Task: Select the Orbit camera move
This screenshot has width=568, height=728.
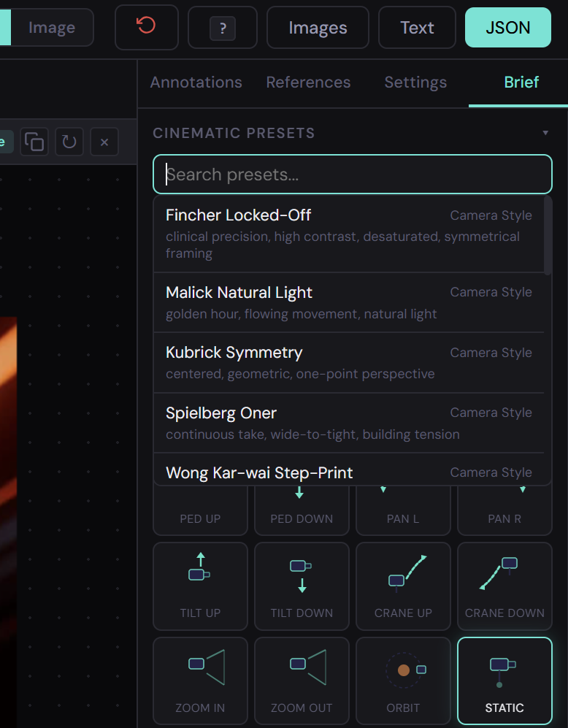Action: click(x=403, y=681)
